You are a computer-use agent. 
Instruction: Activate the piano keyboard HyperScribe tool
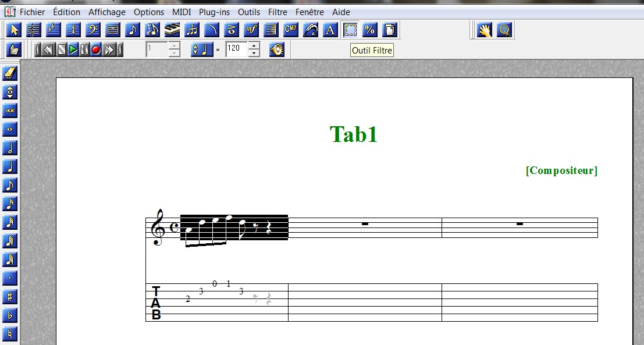pyautogui.click(x=172, y=30)
